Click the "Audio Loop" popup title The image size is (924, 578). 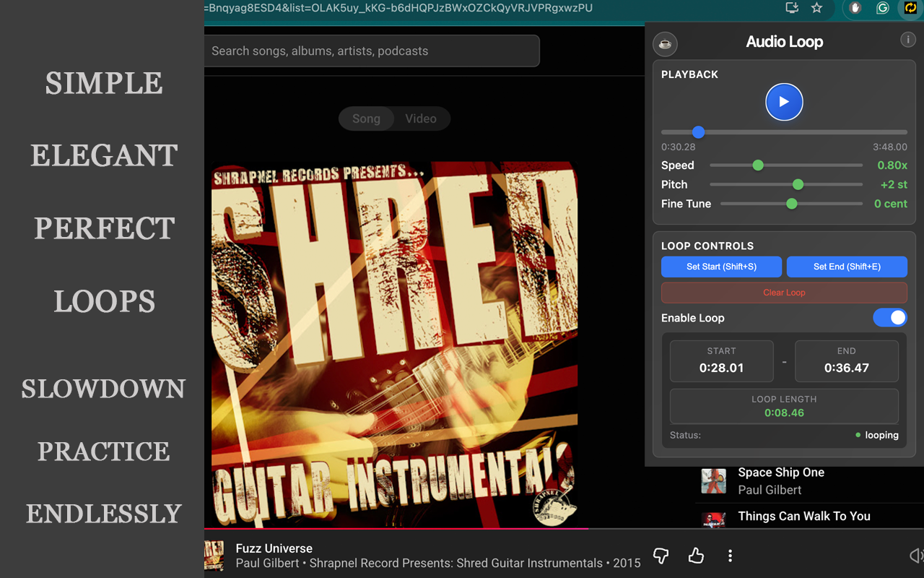tap(785, 42)
